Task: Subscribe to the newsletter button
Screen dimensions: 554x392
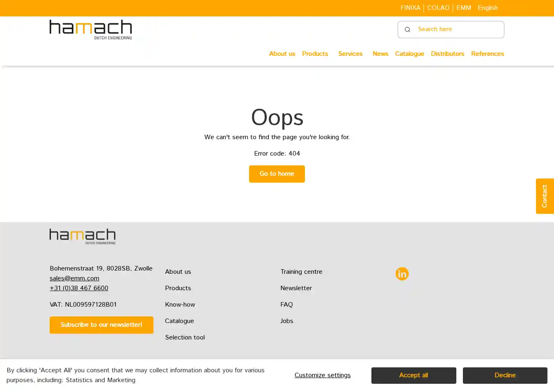Action: click(101, 325)
